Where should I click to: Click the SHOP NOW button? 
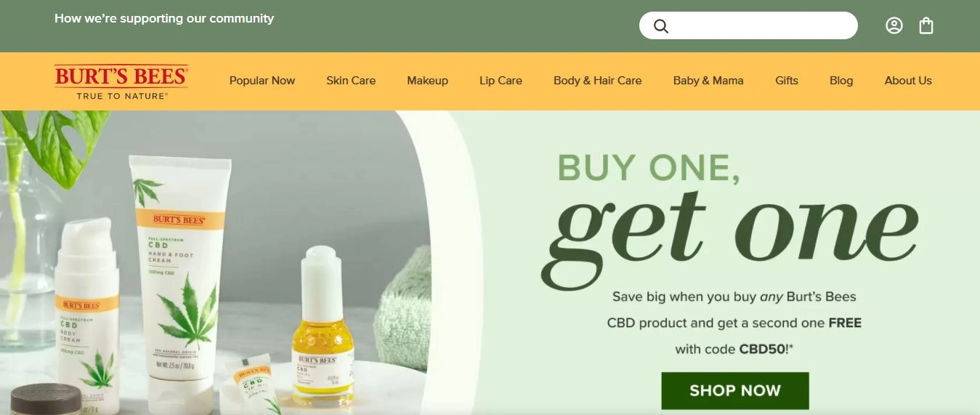click(x=734, y=391)
